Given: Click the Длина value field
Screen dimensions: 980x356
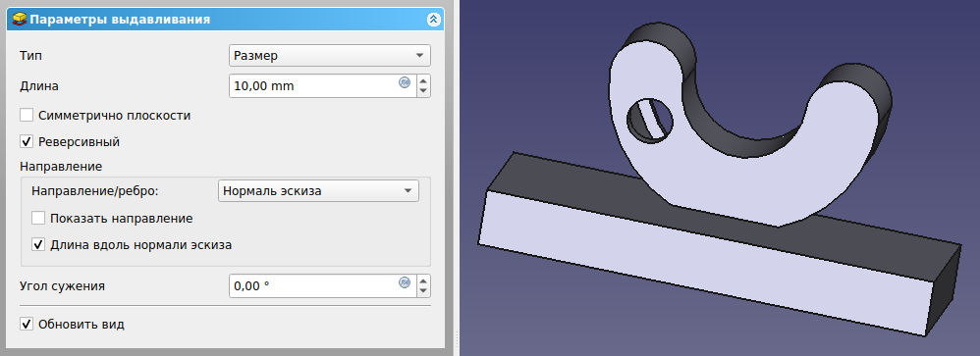Looking at the screenshot, I should [x=313, y=86].
